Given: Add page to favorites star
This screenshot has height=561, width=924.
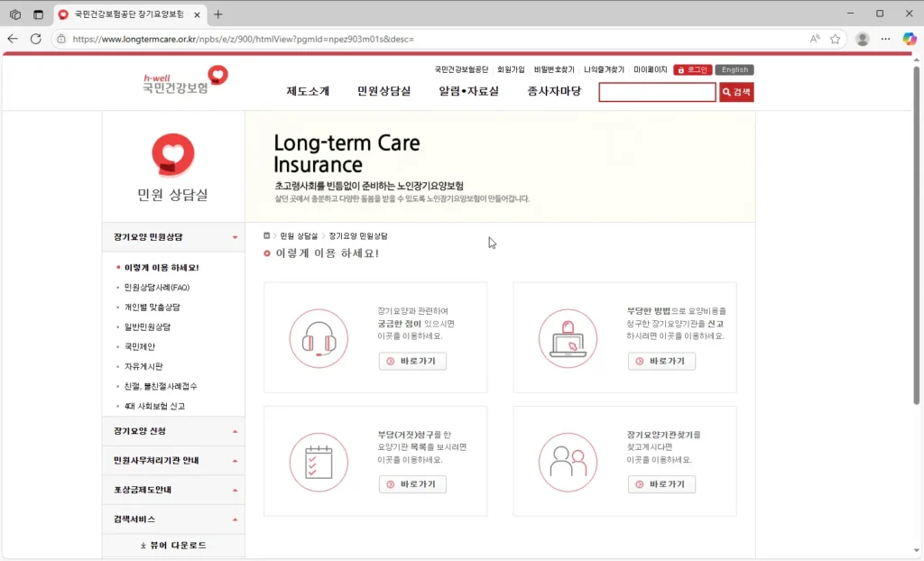Looking at the screenshot, I should (835, 39).
